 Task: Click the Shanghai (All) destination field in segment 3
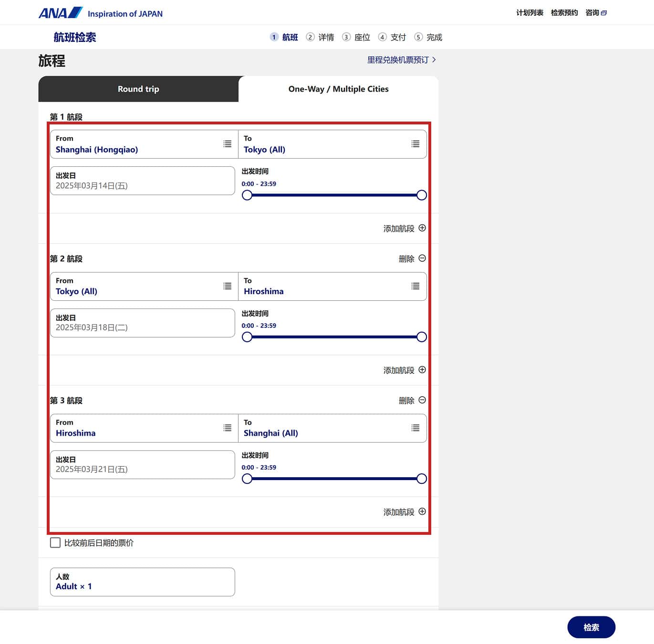pyautogui.click(x=324, y=428)
